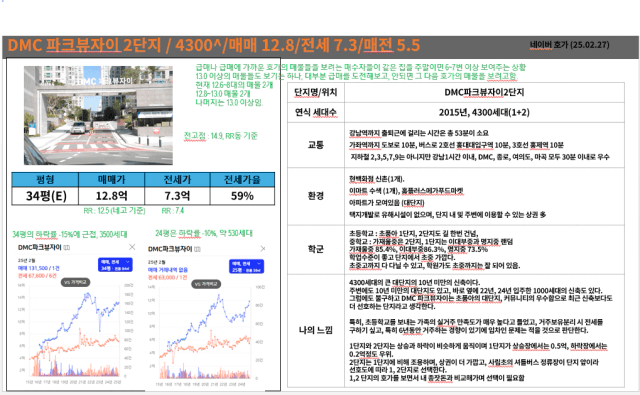Image resolution: width=640 pixels, height=395 pixels.
Task: Click the 학군 row label in the info table
Action: (316, 249)
